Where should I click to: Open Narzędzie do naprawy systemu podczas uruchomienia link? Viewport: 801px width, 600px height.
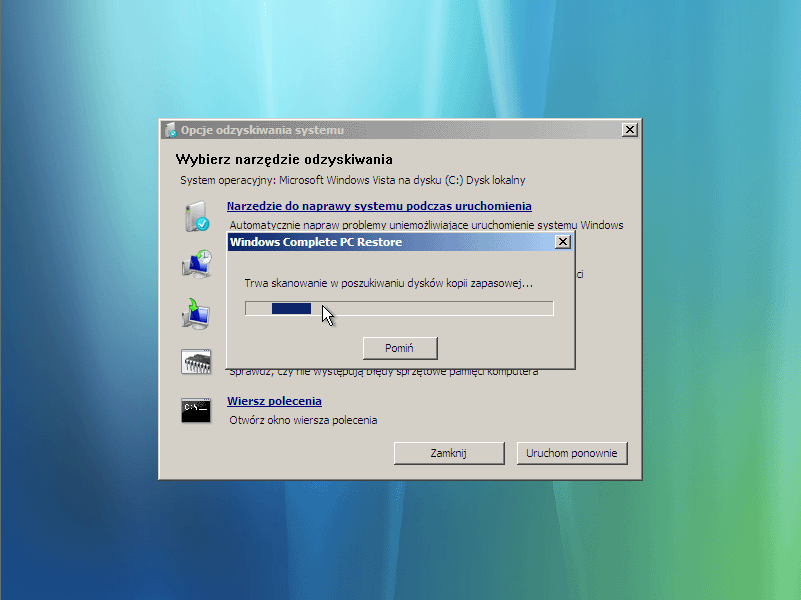click(379, 206)
